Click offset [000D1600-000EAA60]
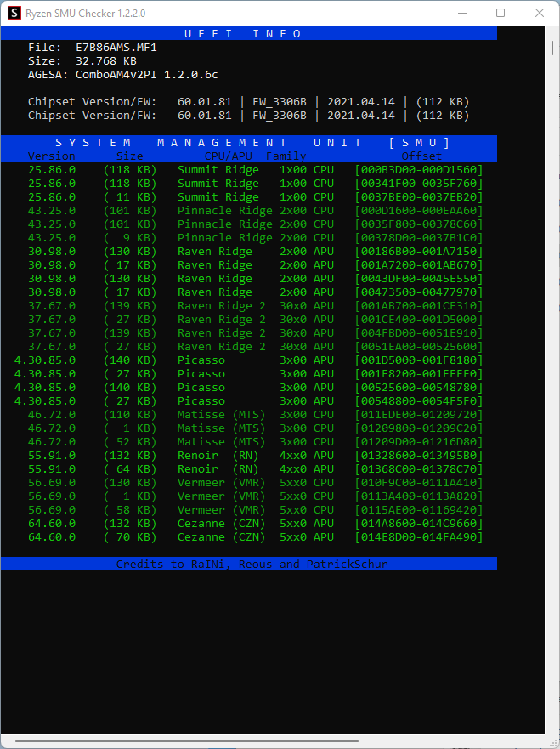 (419, 211)
